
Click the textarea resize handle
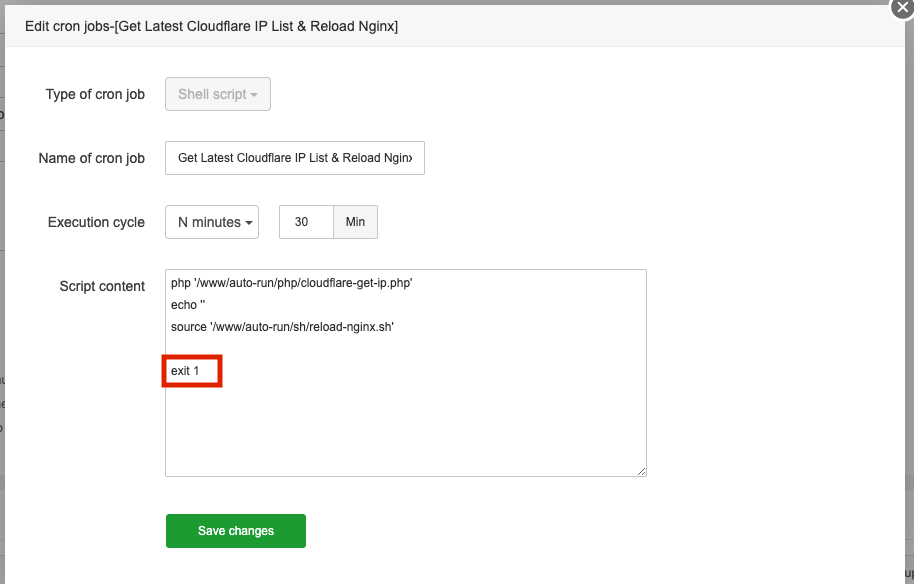click(640, 468)
